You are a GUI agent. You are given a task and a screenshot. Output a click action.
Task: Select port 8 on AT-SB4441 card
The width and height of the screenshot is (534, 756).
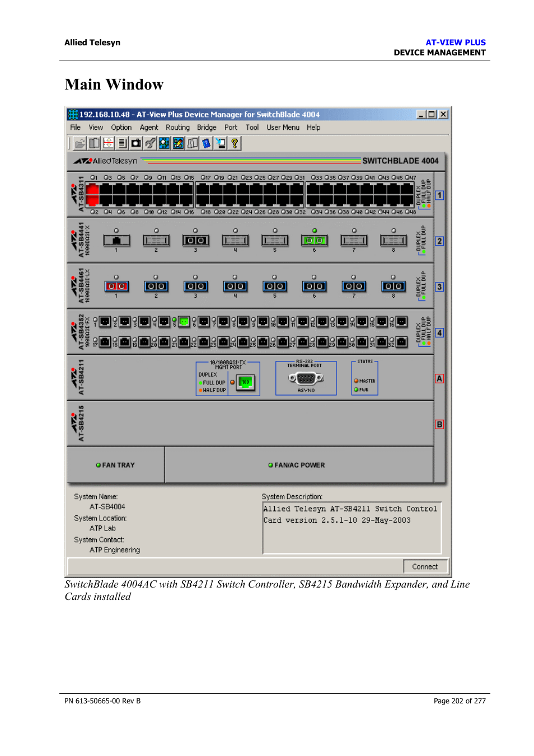click(x=394, y=240)
